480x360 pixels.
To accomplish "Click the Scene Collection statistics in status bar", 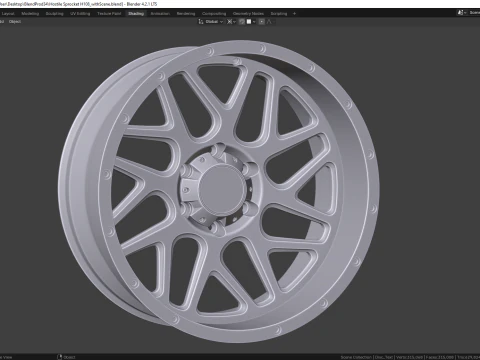I will point(356,357).
